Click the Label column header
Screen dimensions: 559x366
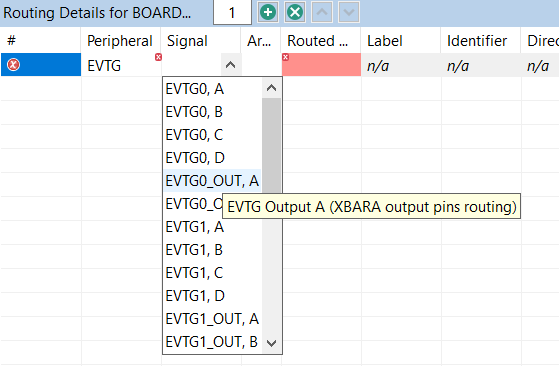(385, 41)
